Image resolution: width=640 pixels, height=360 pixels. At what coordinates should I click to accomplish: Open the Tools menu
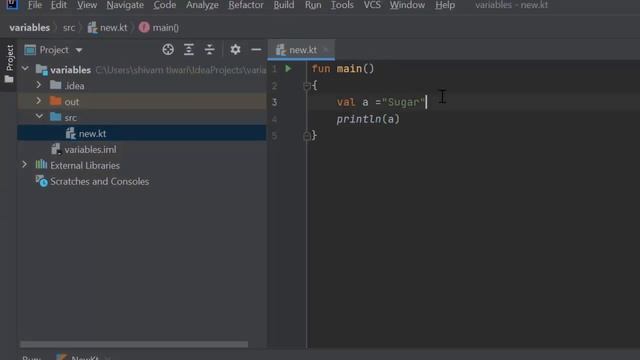(342, 5)
